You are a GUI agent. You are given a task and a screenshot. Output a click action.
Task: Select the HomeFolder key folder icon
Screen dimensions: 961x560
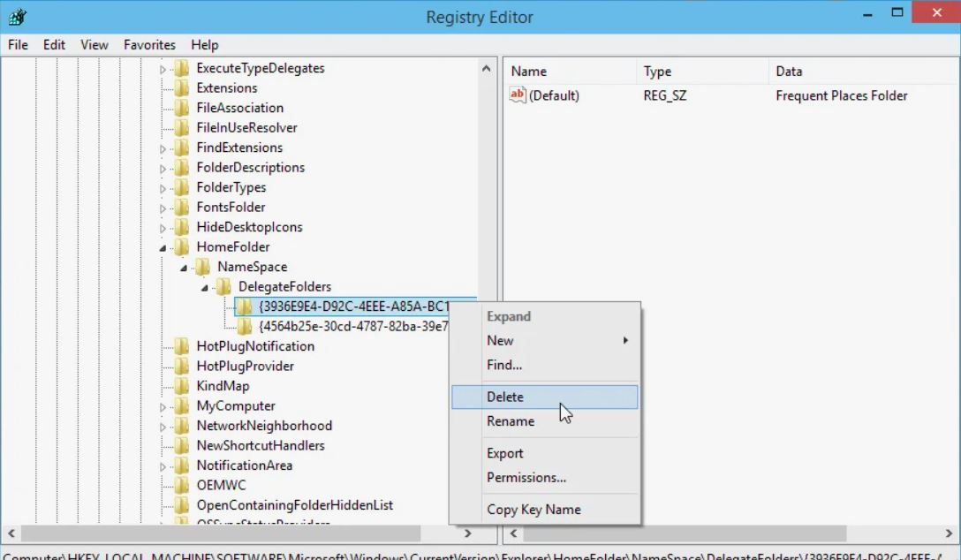(182, 247)
